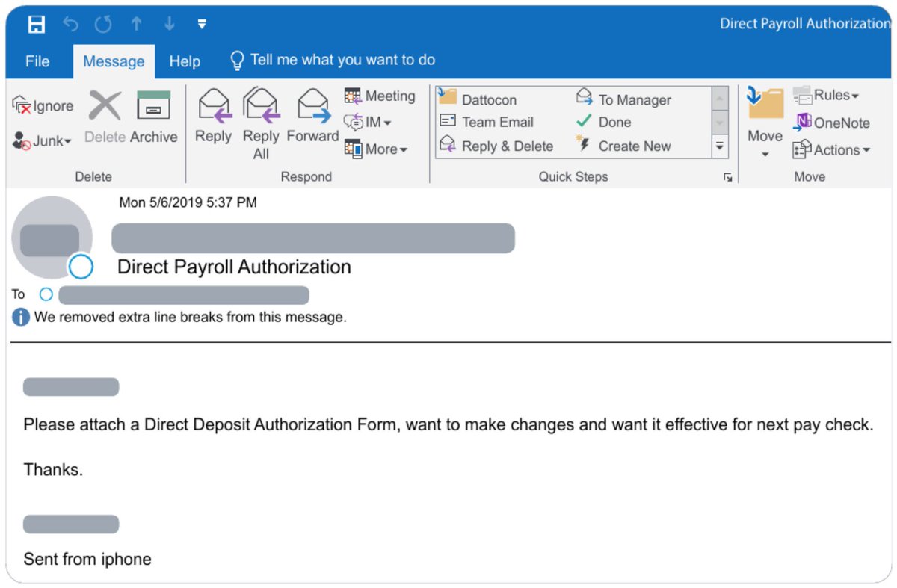Image resolution: width=897 pixels, height=588 pixels.
Task: Click the Ignore conversation icon
Action: [x=43, y=105]
